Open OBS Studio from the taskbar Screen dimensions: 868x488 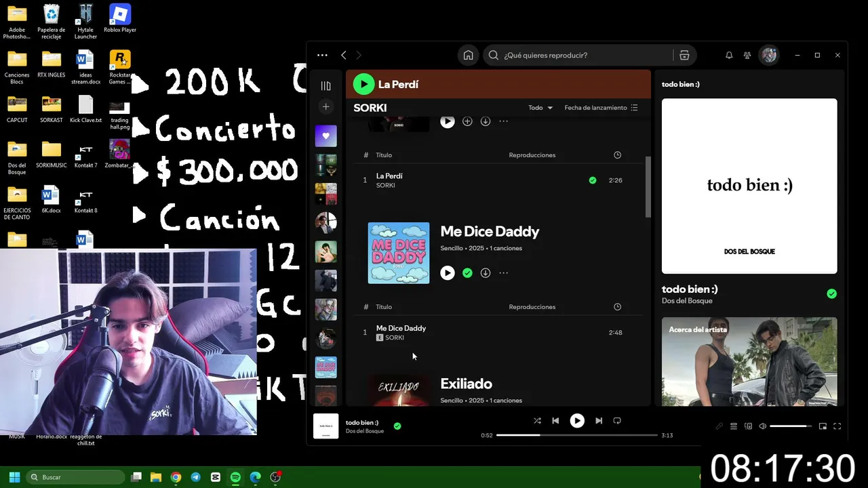pyautogui.click(x=275, y=477)
